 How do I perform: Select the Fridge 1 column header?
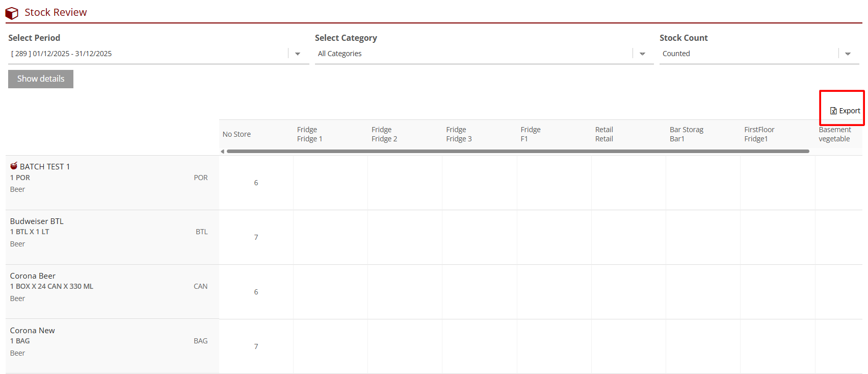(x=310, y=134)
